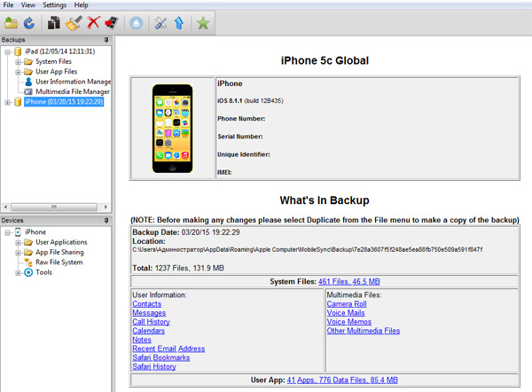Viewport: 532px width, 392px height.
Task: Click the red X delete icon
Action: point(92,24)
